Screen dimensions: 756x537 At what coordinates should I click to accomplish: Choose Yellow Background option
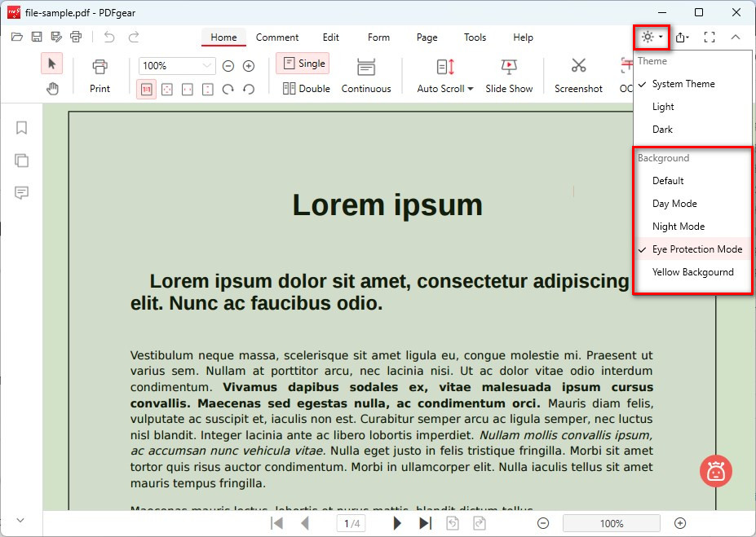692,272
